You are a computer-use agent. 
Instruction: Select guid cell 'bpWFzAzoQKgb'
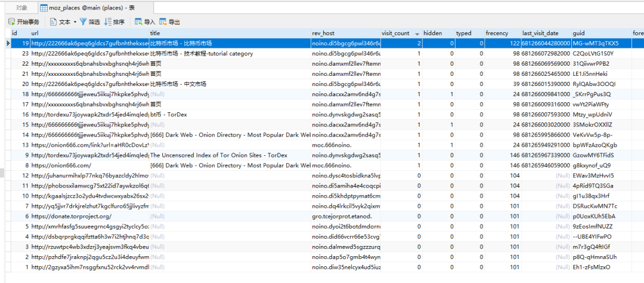(x=601, y=145)
